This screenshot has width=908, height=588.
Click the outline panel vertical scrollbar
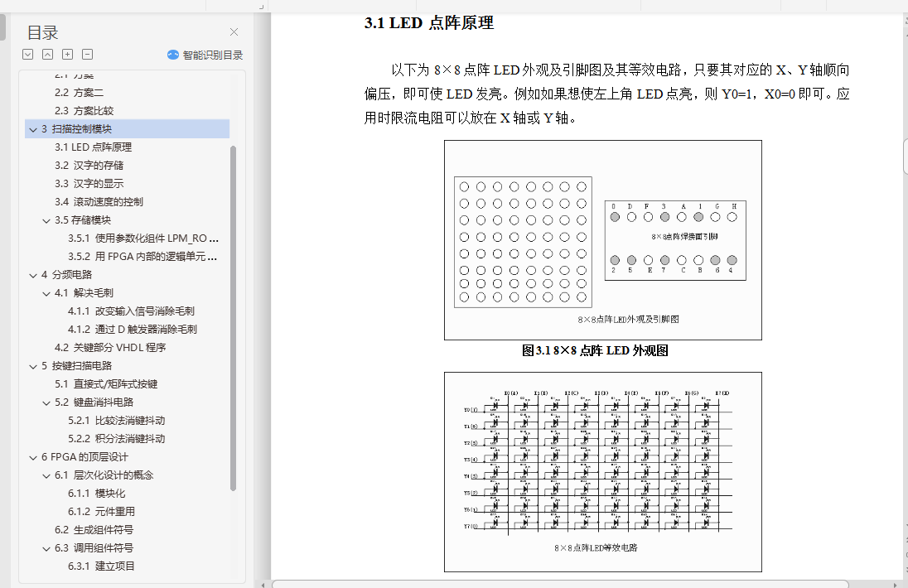click(234, 318)
